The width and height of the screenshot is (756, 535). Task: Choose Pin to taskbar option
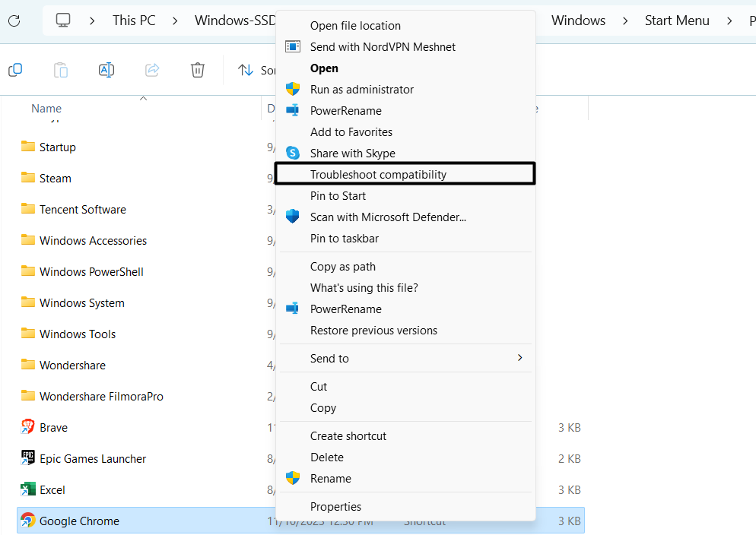pos(344,238)
